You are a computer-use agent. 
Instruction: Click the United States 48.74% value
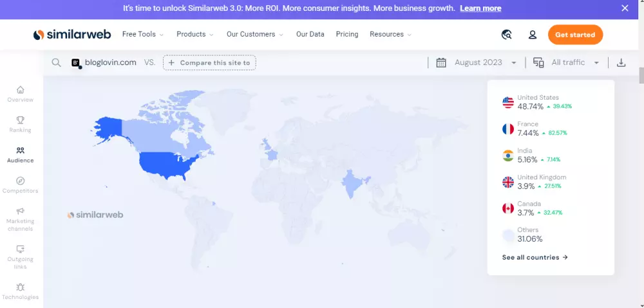tap(530, 107)
